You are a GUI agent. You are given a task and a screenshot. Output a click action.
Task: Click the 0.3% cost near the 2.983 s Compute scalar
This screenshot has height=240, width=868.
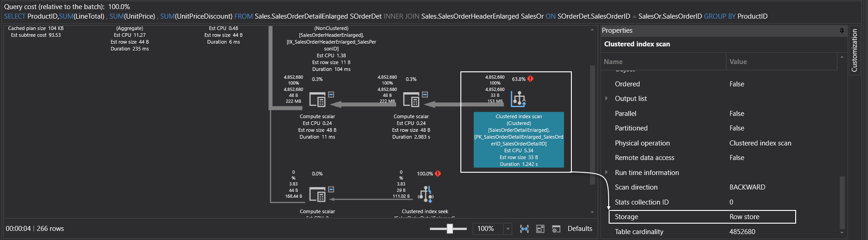(x=411, y=79)
